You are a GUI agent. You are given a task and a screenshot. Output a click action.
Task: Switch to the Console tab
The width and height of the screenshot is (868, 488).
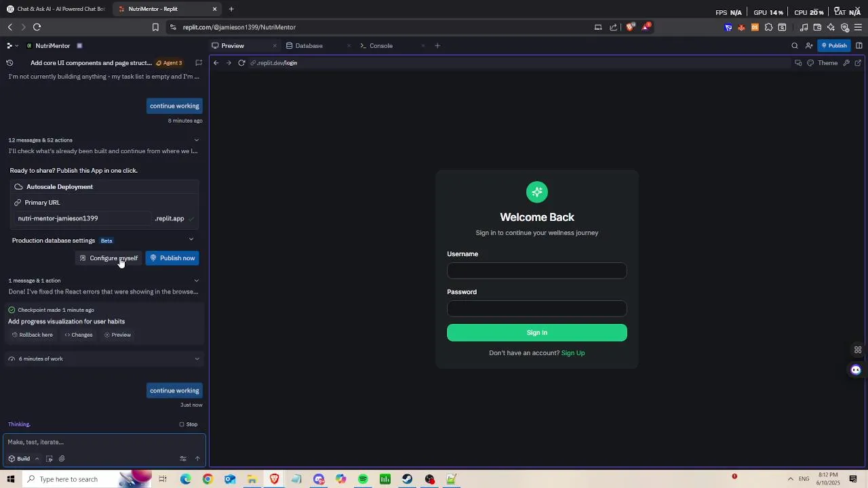point(381,46)
